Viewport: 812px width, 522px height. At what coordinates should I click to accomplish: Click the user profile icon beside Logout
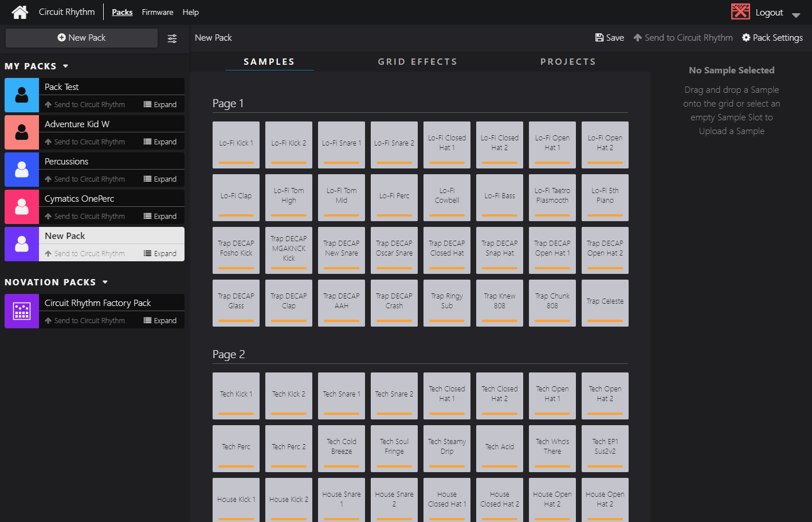click(740, 12)
